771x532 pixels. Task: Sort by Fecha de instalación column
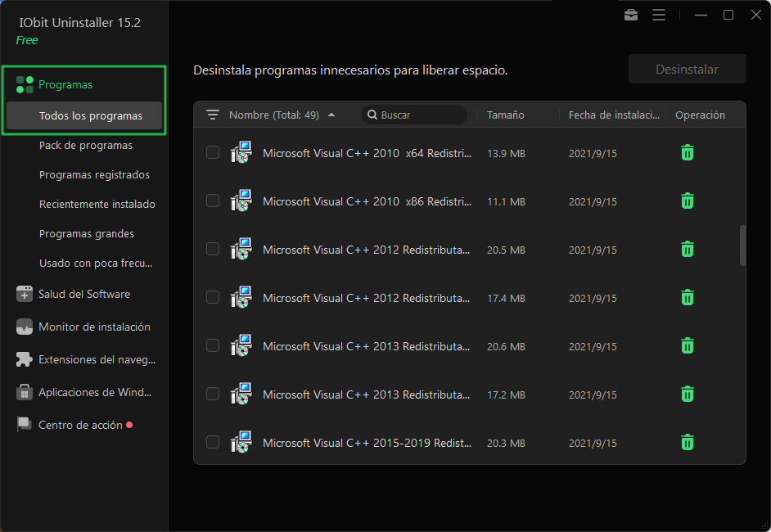[614, 115]
